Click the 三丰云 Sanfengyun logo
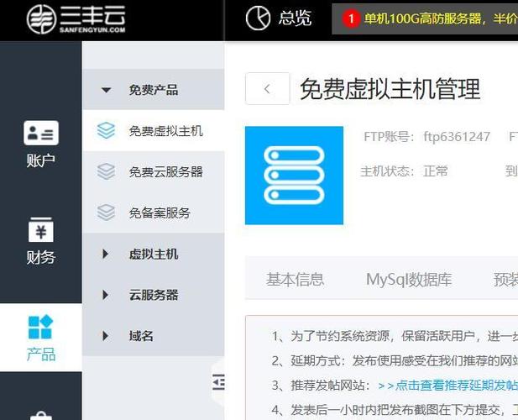The height and width of the screenshot is (420, 518). click(76, 18)
